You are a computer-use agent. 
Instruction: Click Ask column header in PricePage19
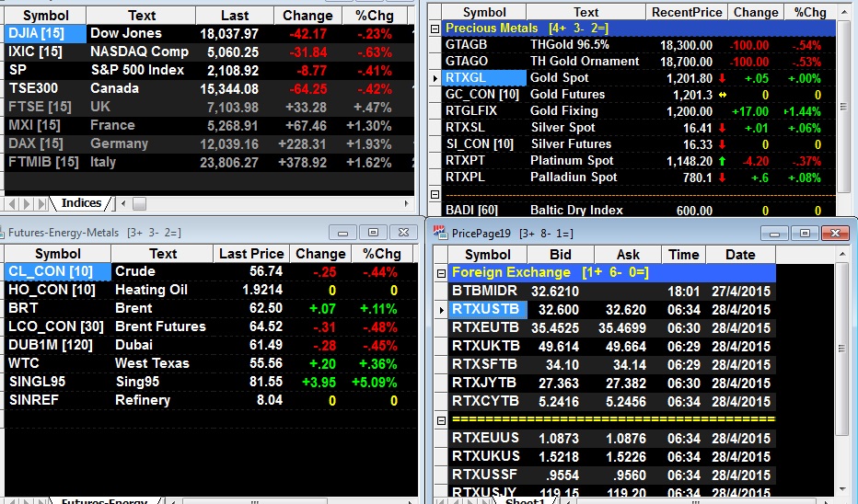click(628, 255)
